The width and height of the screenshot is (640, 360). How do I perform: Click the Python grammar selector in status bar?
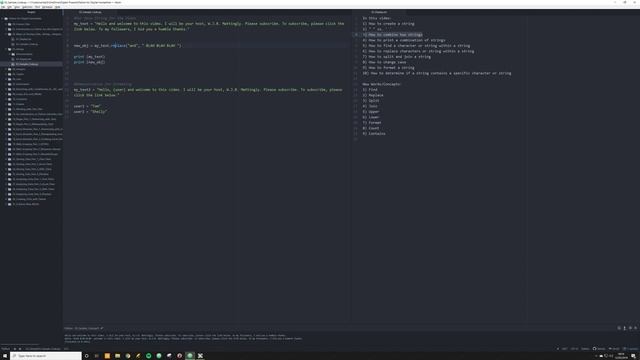click(x=585, y=349)
